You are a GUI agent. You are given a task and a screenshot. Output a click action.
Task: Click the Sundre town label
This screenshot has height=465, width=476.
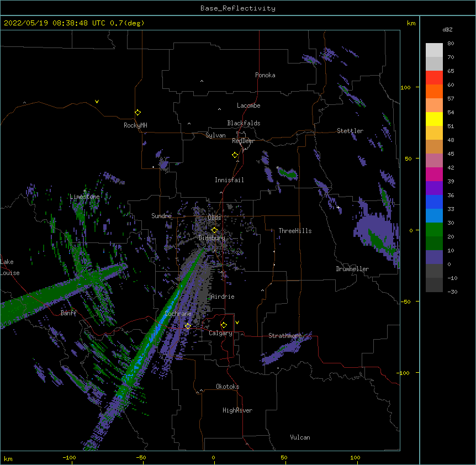[161, 216]
